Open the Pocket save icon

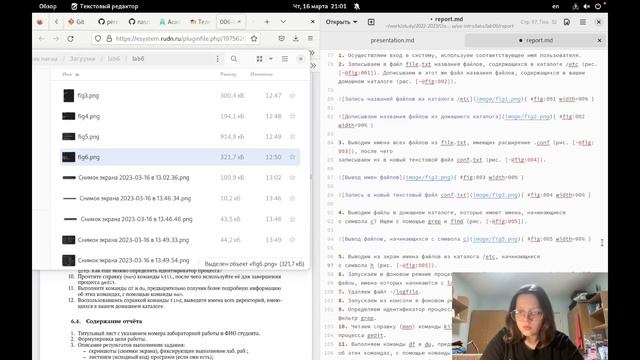(281, 38)
